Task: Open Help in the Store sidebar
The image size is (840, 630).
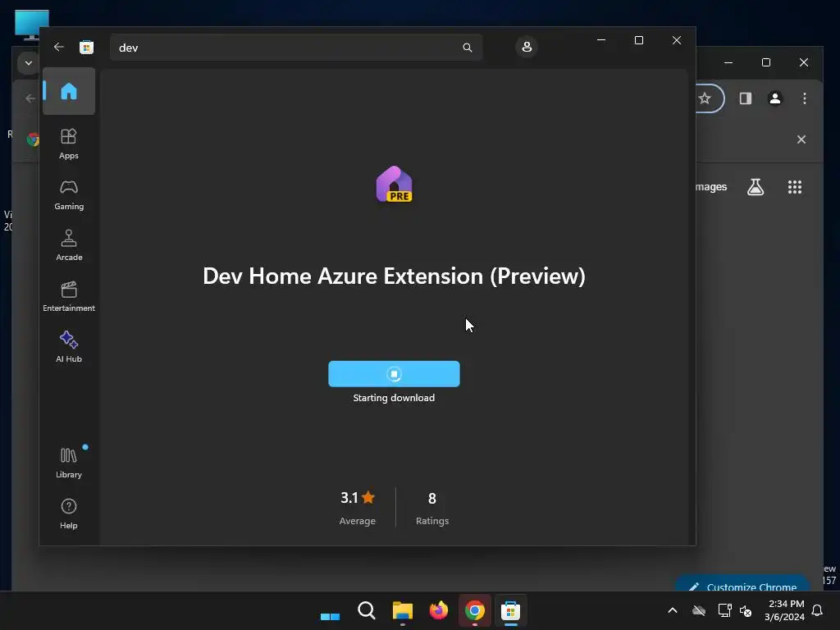Action: point(69,514)
